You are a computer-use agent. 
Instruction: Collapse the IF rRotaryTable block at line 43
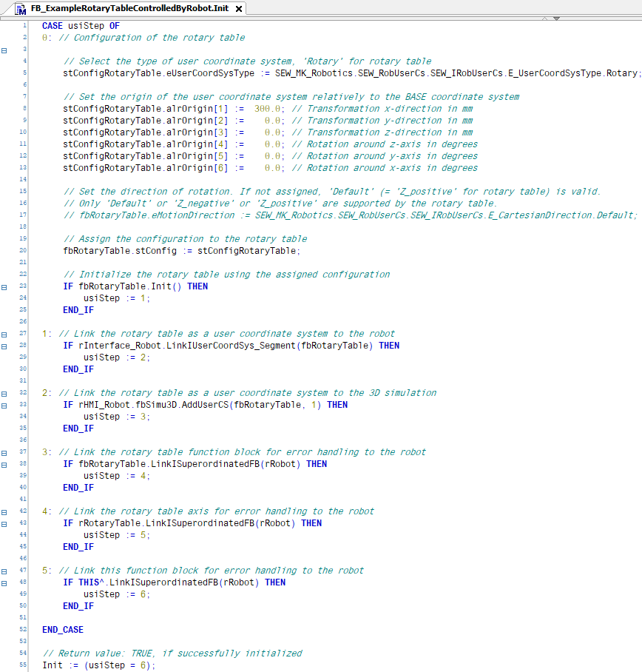[x=4, y=523]
